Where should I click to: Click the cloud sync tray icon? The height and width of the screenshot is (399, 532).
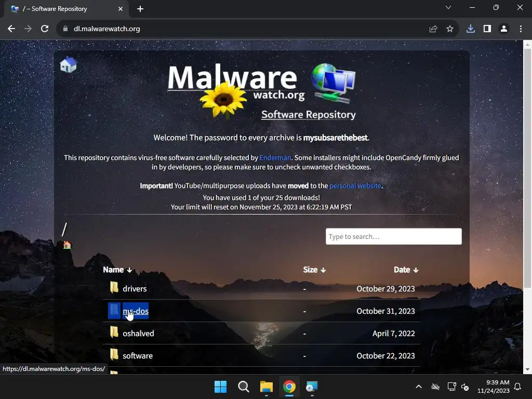pos(435,387)
